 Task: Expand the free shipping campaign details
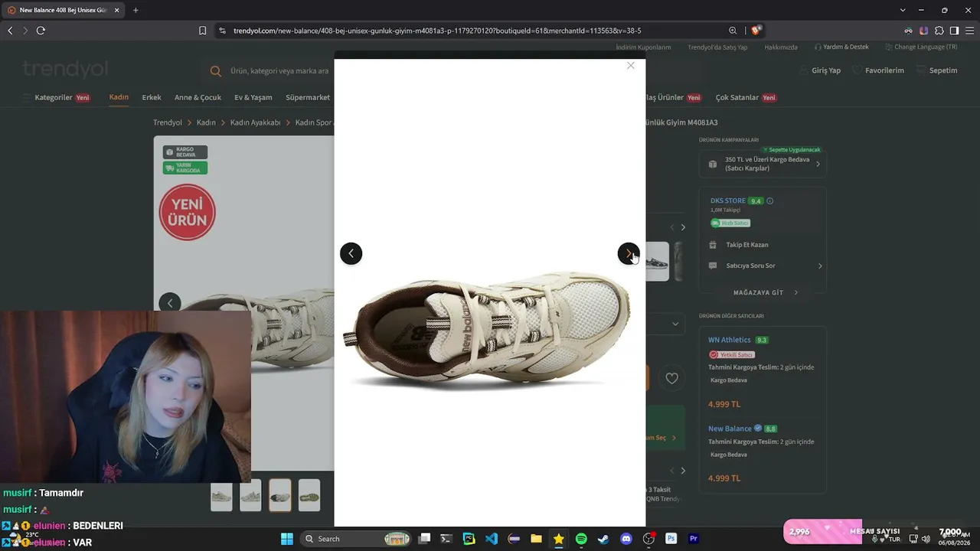(x=763, y=164)
